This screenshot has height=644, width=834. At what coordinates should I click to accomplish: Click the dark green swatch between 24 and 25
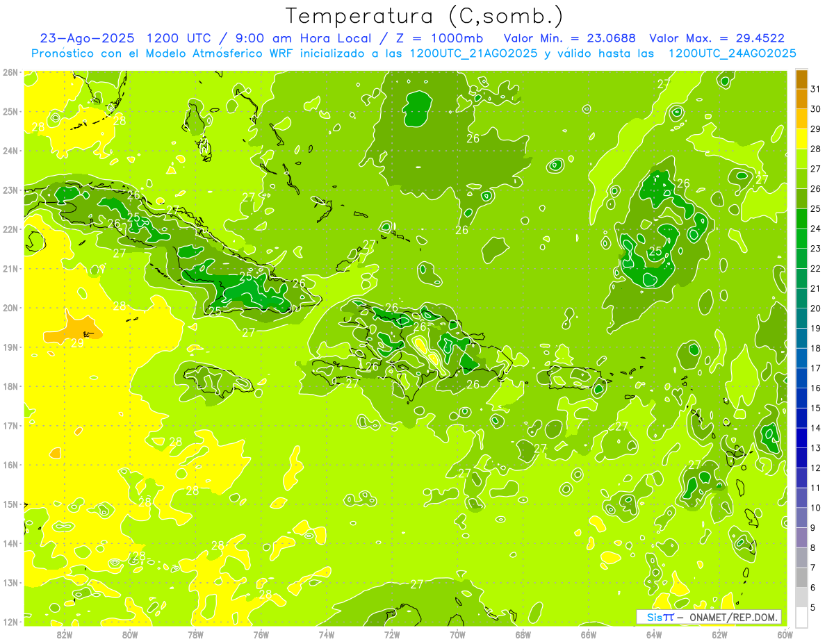coord(801,219)
